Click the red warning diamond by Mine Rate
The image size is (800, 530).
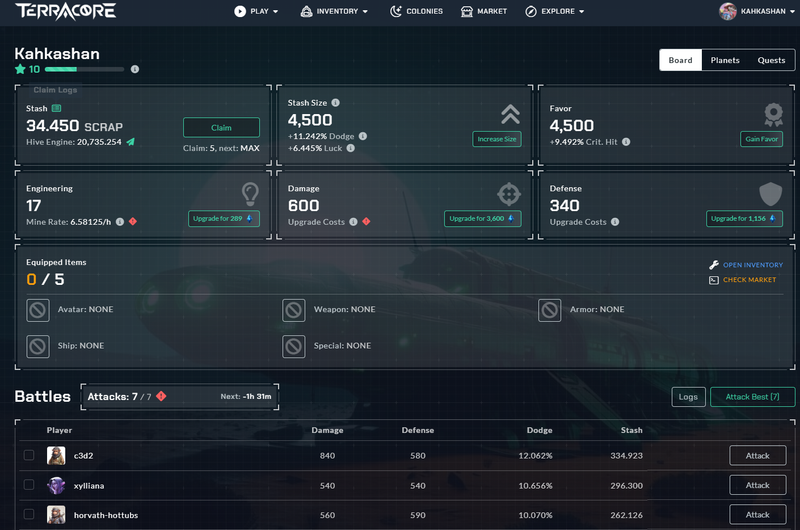click(133, 221)
